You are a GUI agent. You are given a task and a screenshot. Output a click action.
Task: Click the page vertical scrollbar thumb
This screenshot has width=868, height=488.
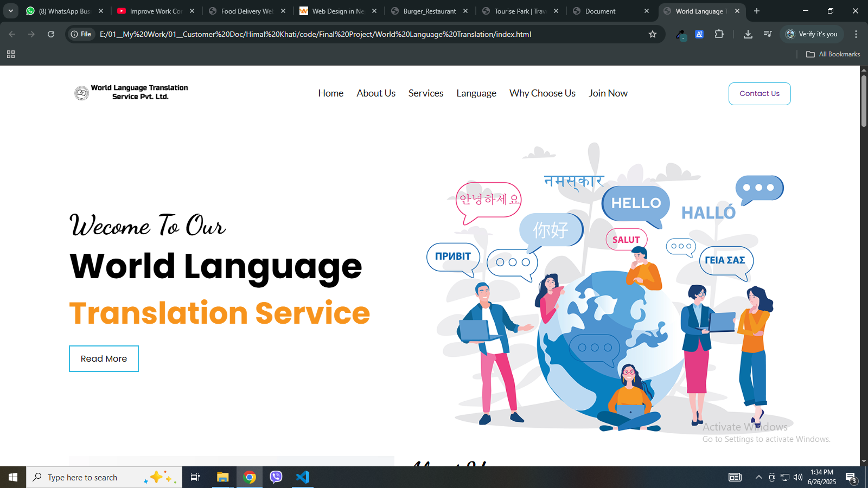coord(864,100)
